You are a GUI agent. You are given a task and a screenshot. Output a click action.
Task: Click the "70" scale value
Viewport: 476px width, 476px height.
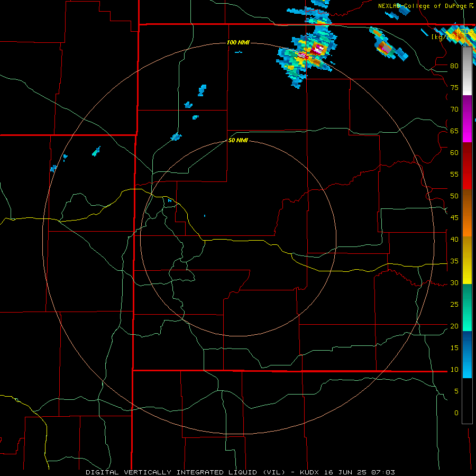point(454,109)
